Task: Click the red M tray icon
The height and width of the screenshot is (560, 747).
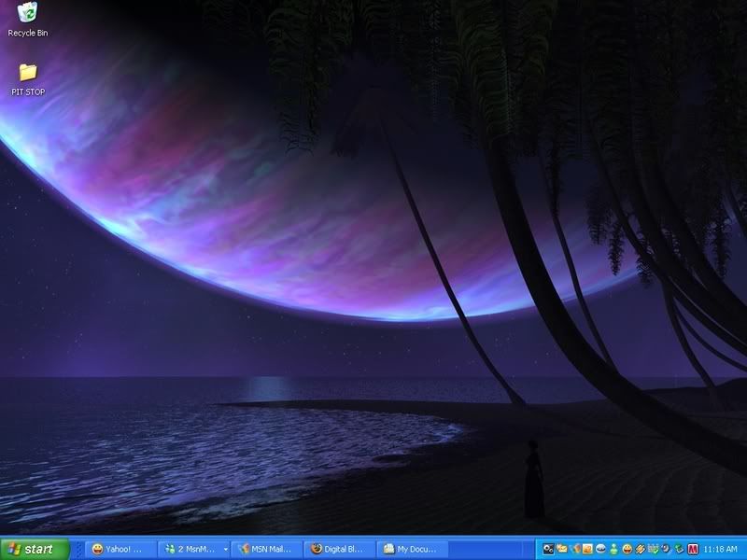Action: 692,549
